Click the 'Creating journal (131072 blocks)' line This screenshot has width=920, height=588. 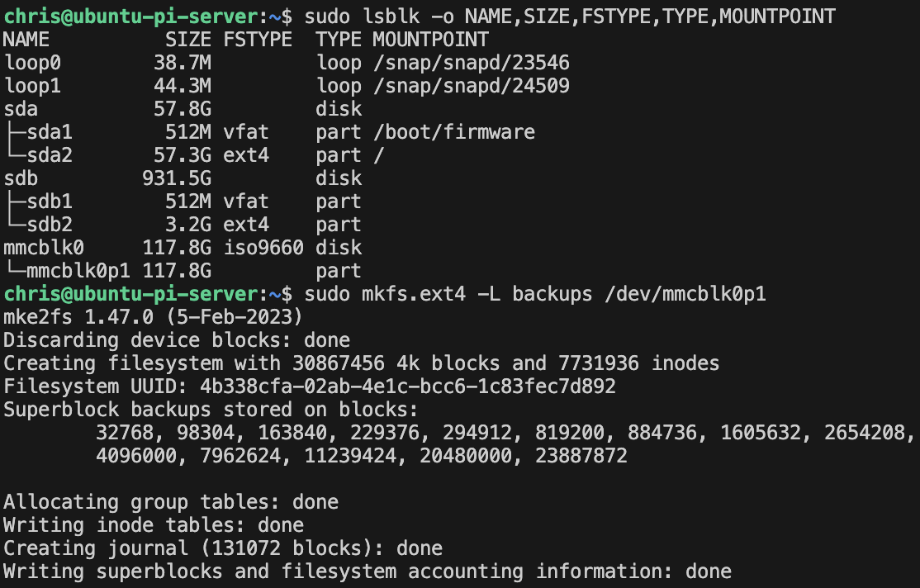(x=223, y=548)
